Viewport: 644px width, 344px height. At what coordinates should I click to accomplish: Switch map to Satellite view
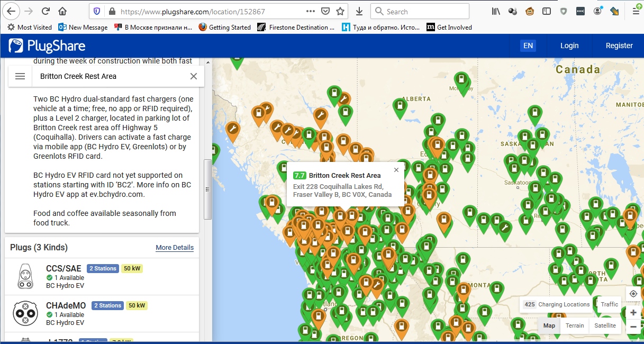pos(605,325)
